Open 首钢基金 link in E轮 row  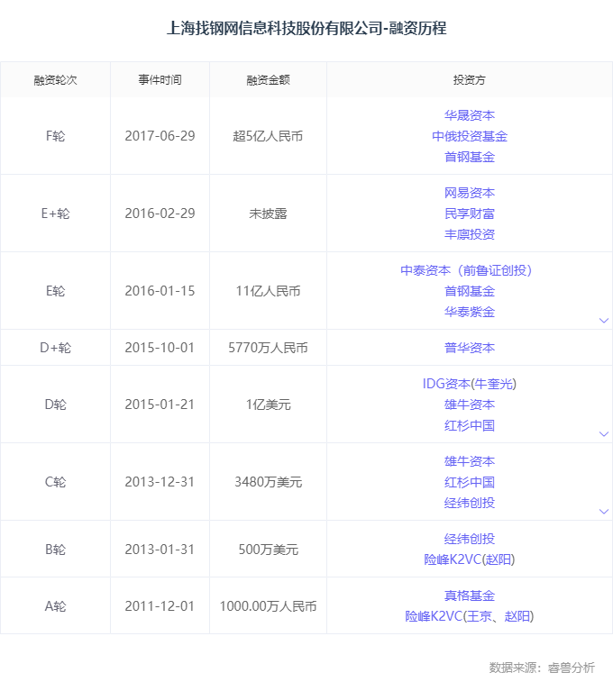(469, 292)
